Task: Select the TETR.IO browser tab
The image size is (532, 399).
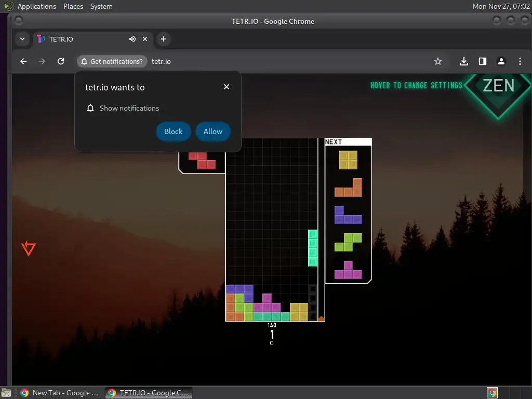Action: coord(92,39)
